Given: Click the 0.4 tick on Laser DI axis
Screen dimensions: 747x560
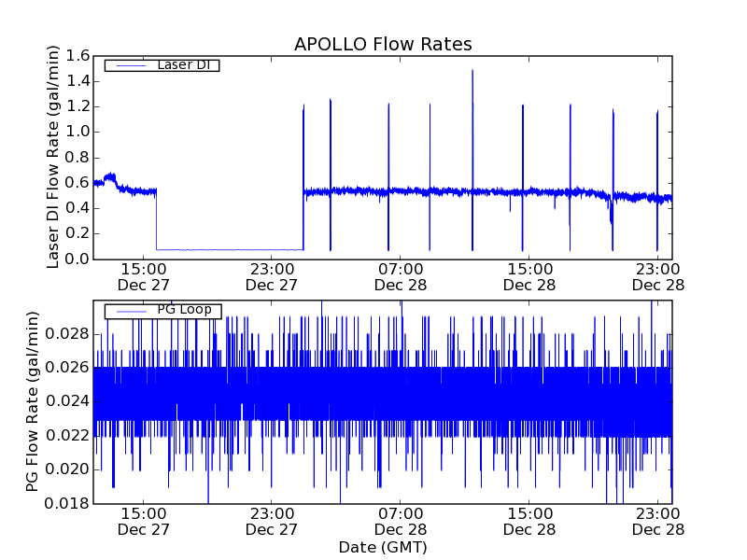Looking at the screenshot, I should point(78,208).
